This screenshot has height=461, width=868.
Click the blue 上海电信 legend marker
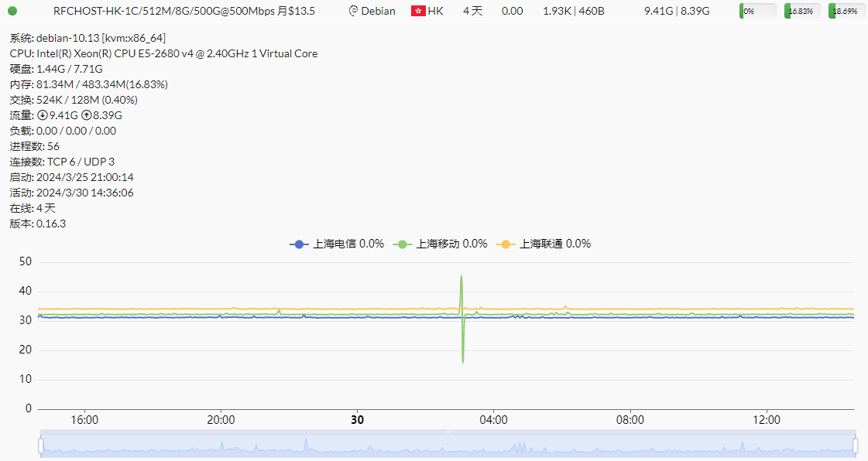tap(299, 244)
